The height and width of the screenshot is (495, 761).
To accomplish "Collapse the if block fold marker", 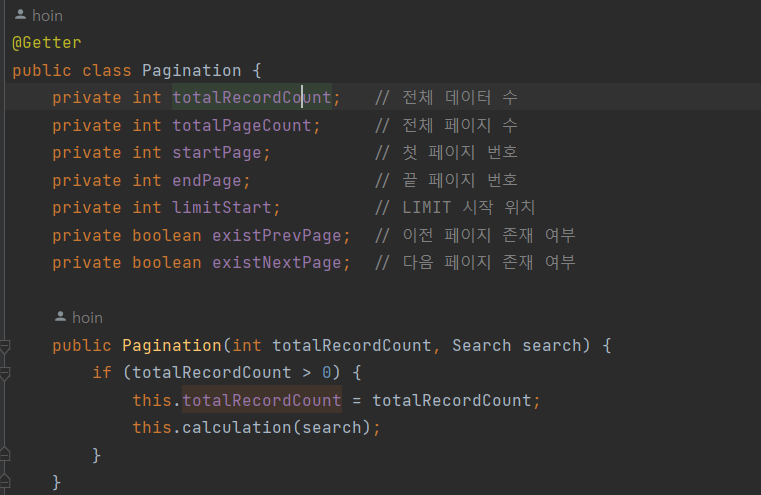I will click(5, 373).
